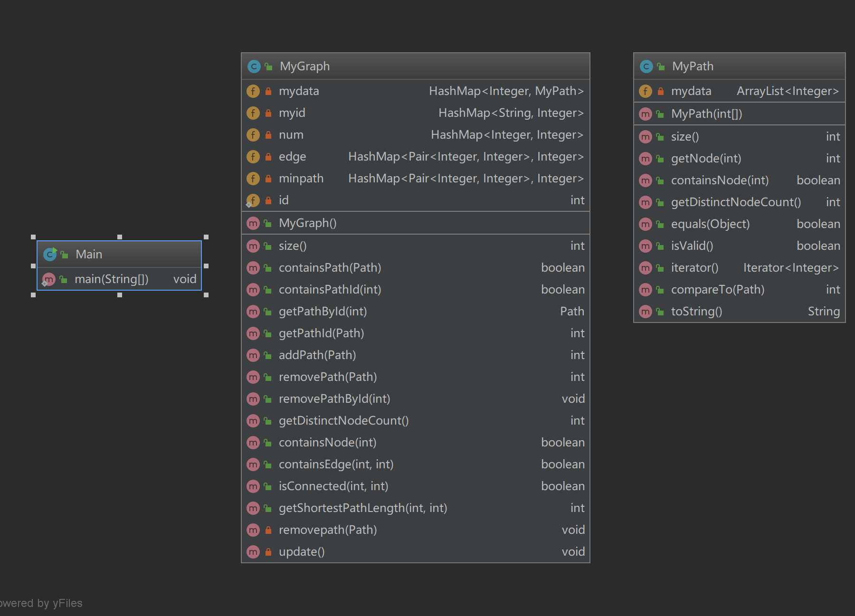Viewport: 855px width, 616px height.
Task: Select the containsEdge(int, int) method
Action: point(416,464)
